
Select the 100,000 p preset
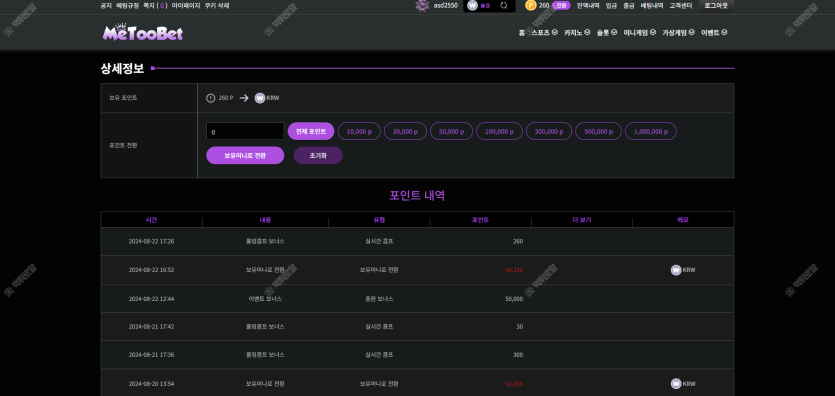(500, 131)
